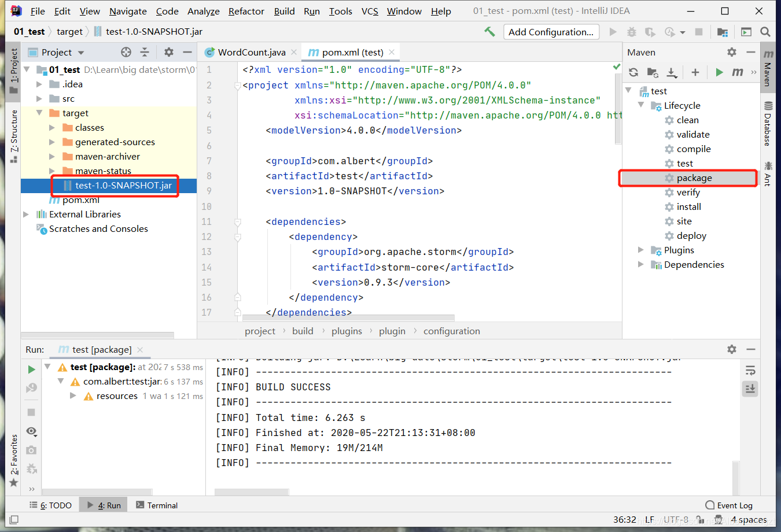The image size is (781, 532).
Task: Open the 6: TODO tab
Action: tap(50, 505)
